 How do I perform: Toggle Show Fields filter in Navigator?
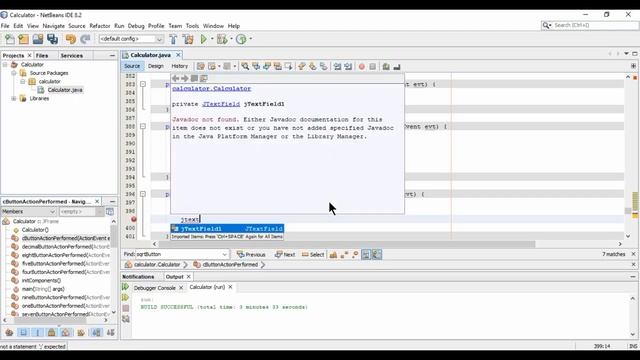[24, 333]
